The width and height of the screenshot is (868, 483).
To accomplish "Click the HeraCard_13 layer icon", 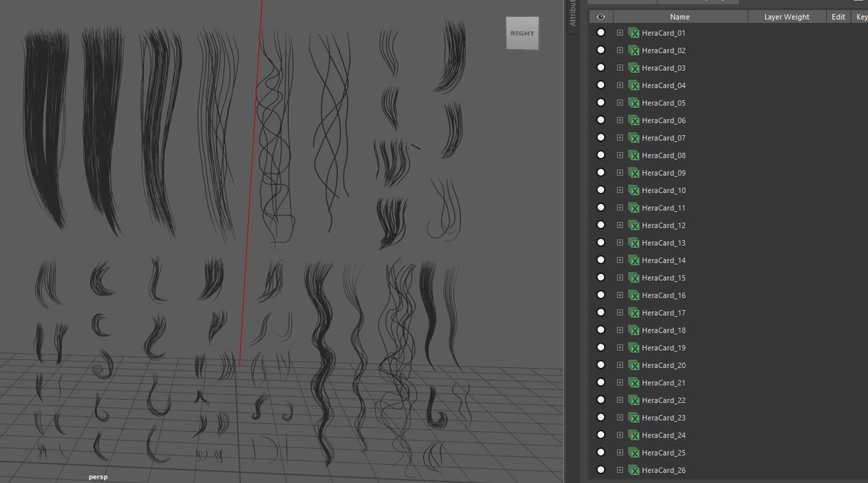I will (634, 243).
